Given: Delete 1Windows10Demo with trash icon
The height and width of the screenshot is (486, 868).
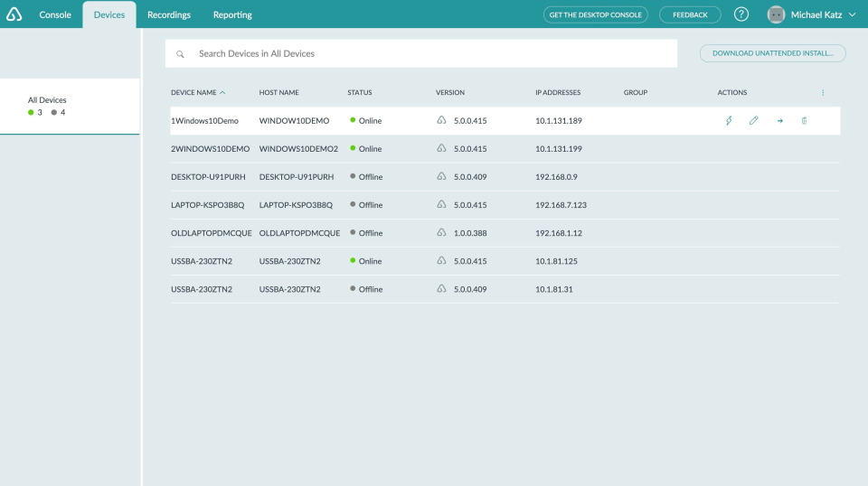Looking at the screenshot, I should point(804,120).
